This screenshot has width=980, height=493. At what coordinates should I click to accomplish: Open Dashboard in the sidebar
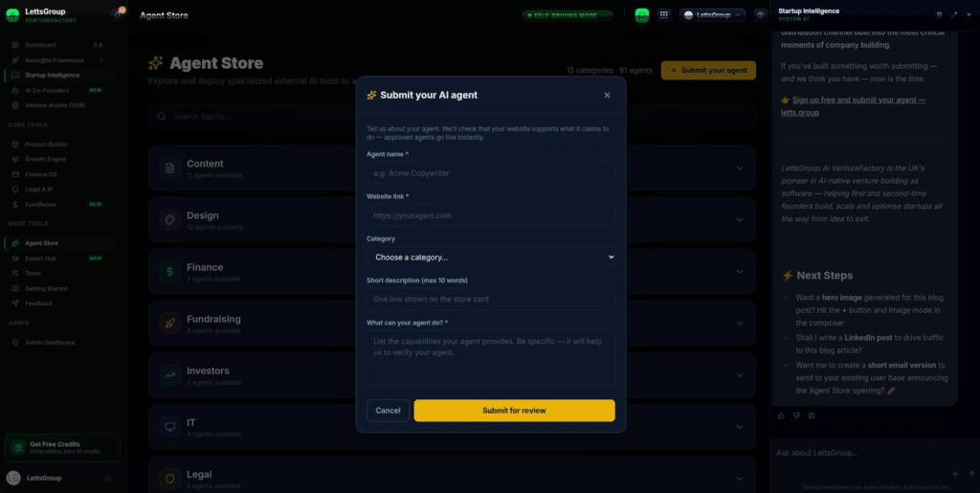(58, 45)
